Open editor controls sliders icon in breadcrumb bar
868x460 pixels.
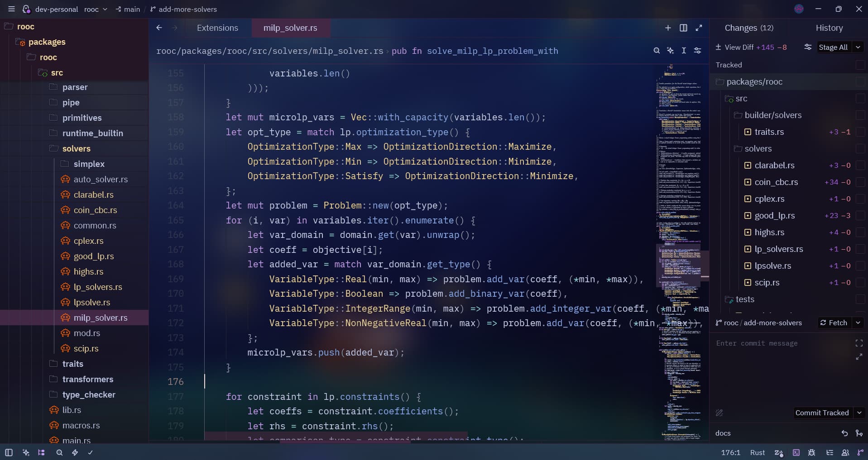tap(697, 51)
